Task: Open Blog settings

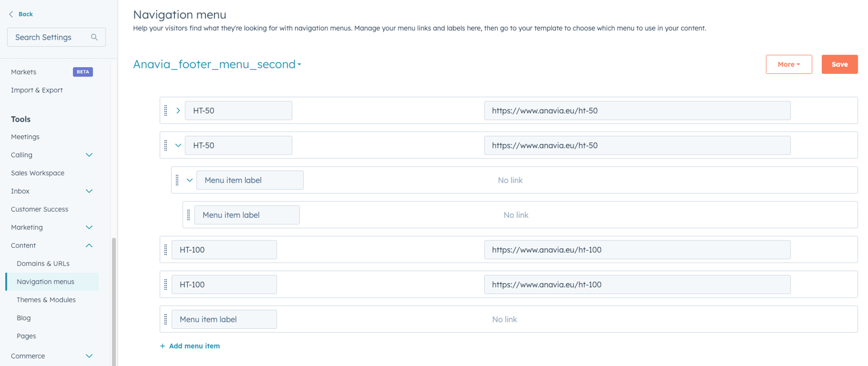Action: point(24,318)
